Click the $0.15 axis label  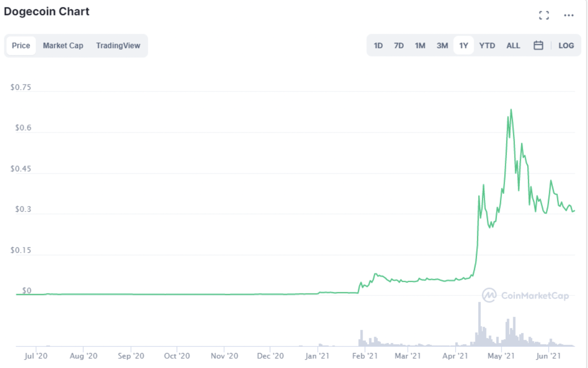21,250
